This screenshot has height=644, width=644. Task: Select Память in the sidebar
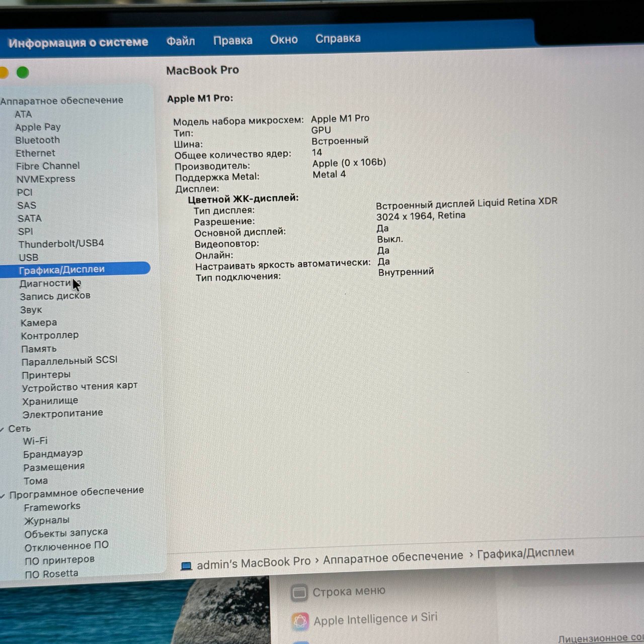coord(39,348)
